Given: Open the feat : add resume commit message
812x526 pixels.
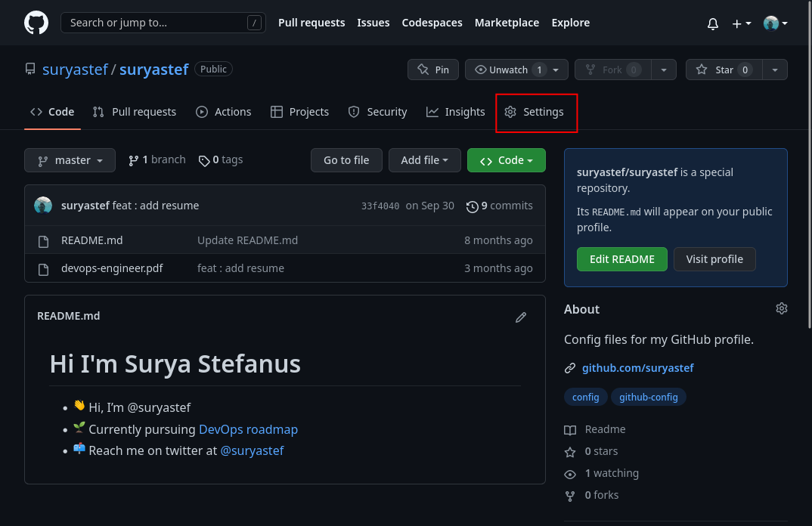Looking at the screenshot, I should point(155,206).
